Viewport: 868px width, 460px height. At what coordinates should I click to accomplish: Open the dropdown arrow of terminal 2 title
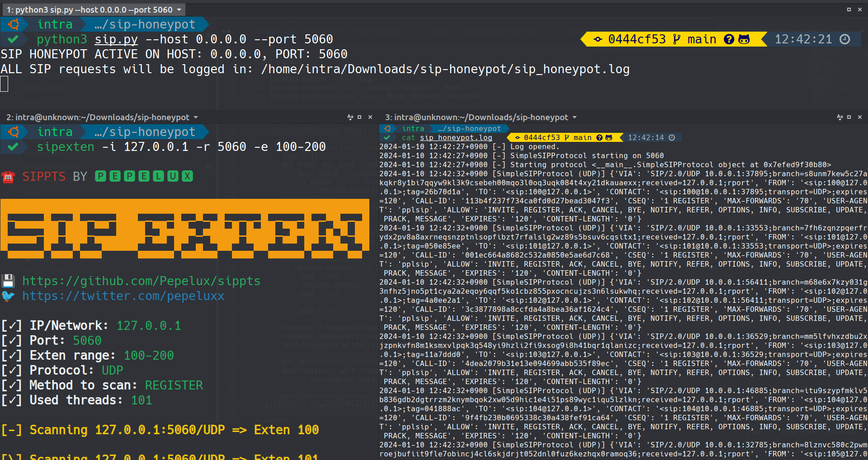point(196,117)
